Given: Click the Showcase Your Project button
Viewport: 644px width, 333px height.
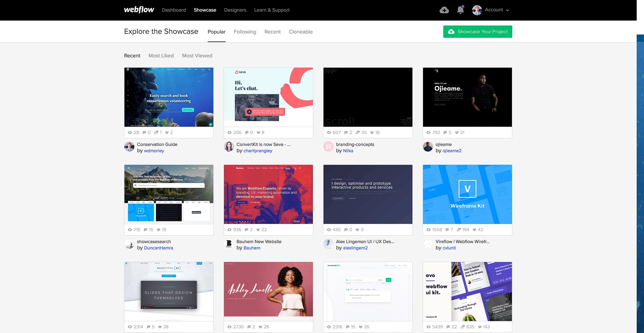Looking at the screenshot, I should (x=477, y=32).
